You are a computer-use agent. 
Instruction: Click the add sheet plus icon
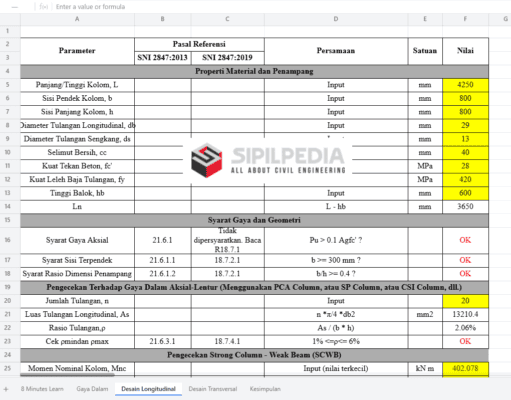[6, 389]
